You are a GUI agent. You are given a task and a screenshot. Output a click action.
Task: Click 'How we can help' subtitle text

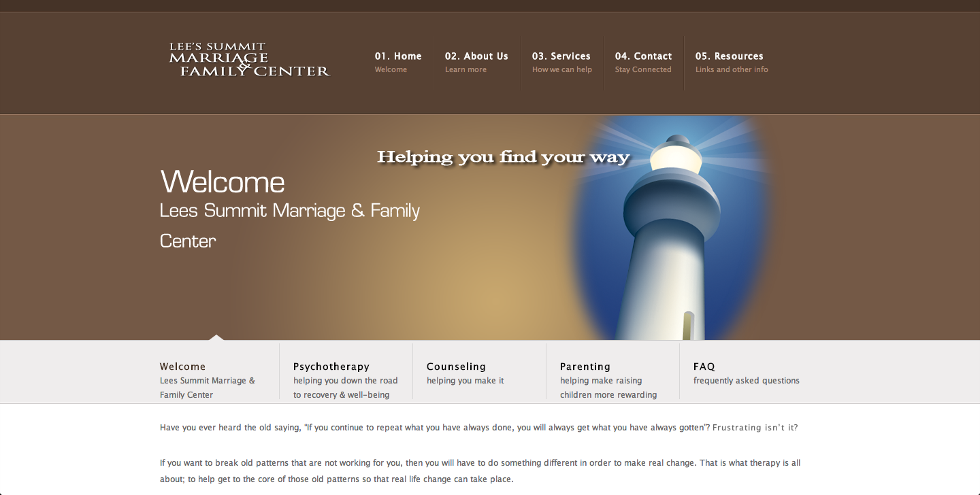tap(562, 69)
